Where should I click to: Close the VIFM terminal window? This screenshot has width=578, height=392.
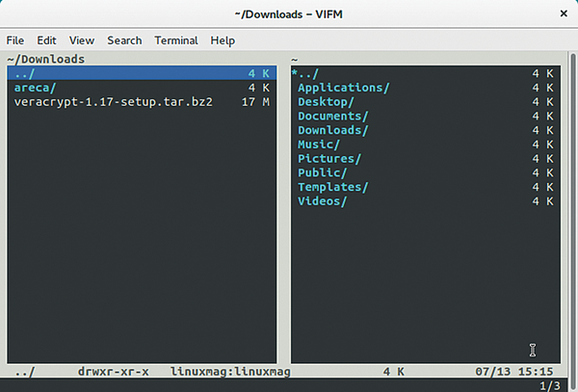pos(564,13)
